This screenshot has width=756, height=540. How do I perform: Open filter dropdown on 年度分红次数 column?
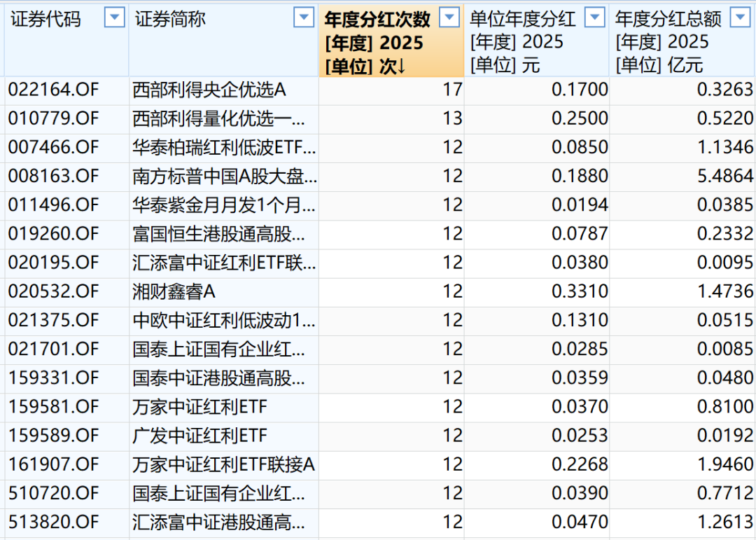coord(449,18)
